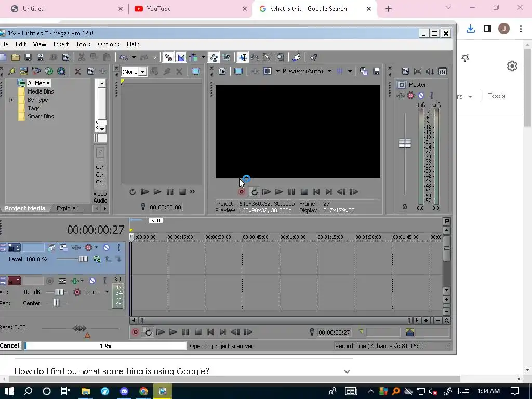Switch to the Explorer tab
This screenshot has width=532, height=399.
tap(67, 208)
